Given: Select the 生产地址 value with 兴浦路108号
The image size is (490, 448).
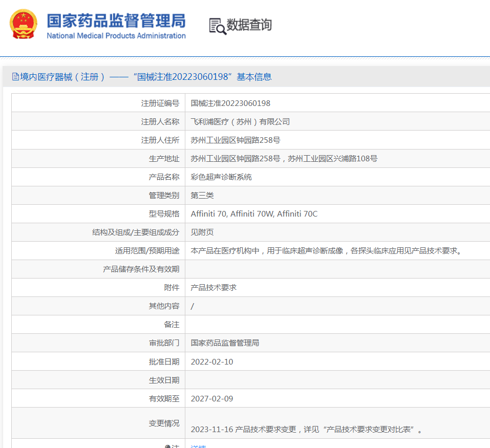Looking at the screenshot, I should 284,159.
